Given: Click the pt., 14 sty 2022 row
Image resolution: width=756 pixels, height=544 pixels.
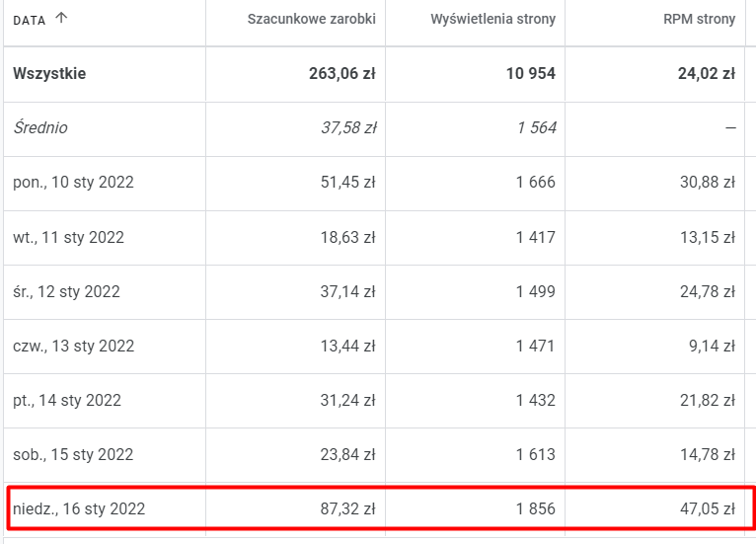Looking at the screenshot, I should pos(67,400).
